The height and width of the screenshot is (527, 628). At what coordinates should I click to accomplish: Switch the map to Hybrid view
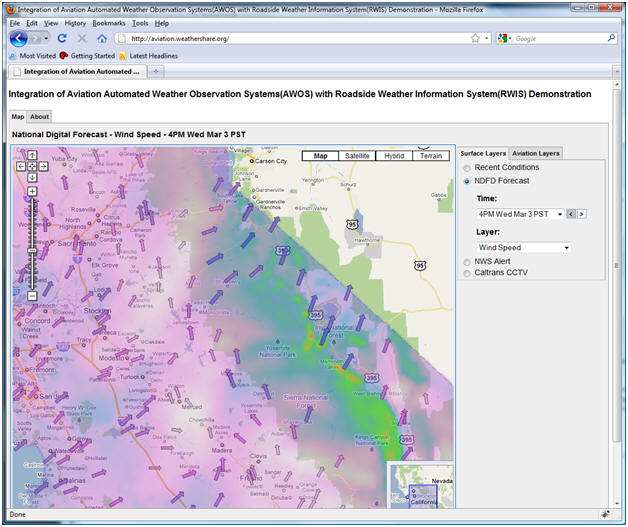tap(394, 156)
